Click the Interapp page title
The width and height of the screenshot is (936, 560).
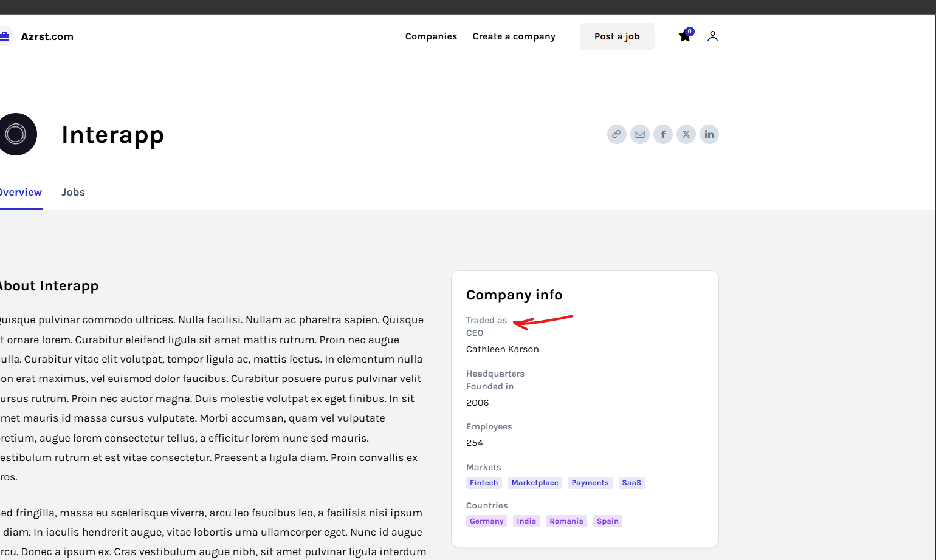[113, 135]
